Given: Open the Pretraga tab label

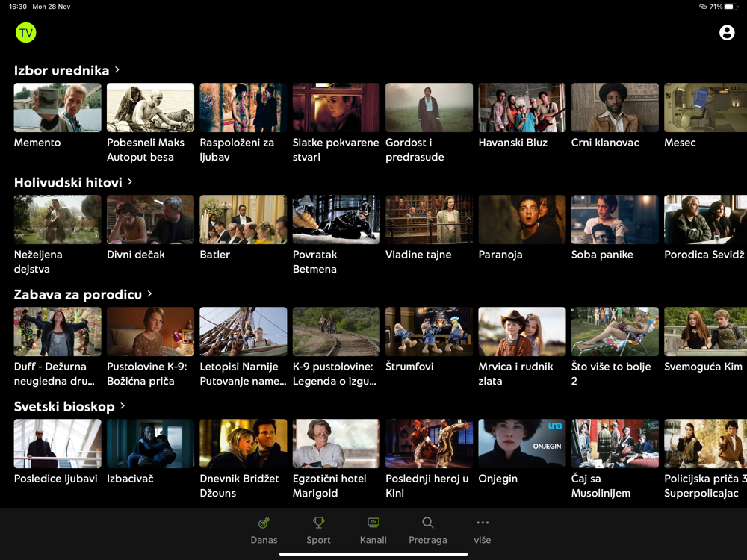Looking at the screenshot, I should [428, 540].
